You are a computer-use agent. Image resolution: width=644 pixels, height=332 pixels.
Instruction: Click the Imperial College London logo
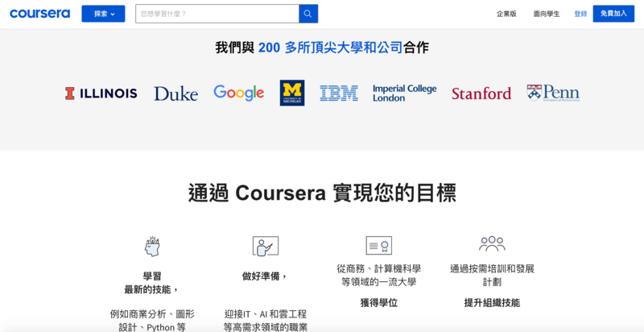pos(404,93)
